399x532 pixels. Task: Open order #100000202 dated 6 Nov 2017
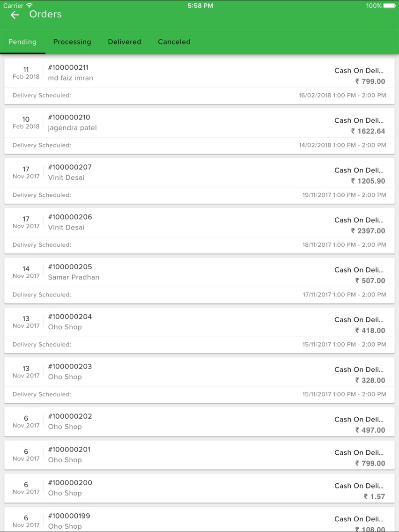tap(199, 422)
